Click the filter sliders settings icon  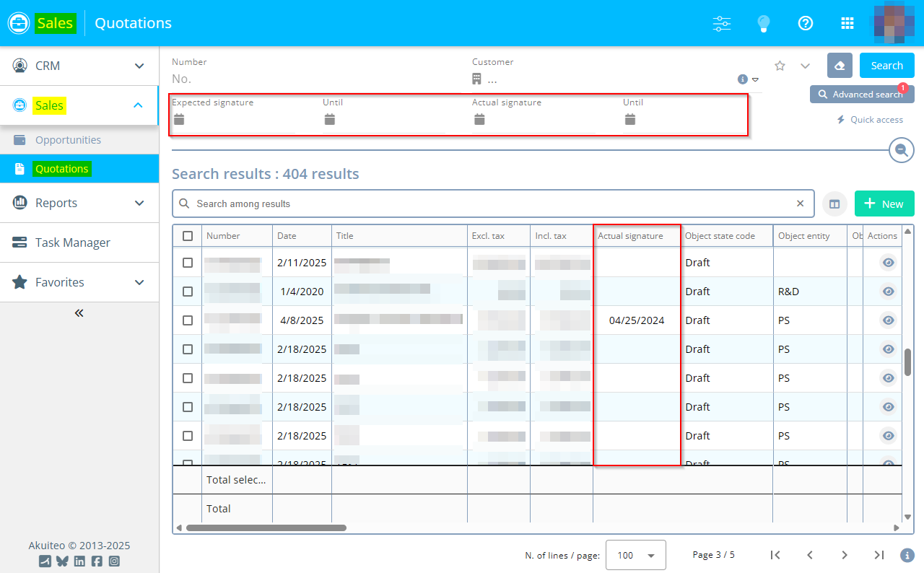coord(722,23)
